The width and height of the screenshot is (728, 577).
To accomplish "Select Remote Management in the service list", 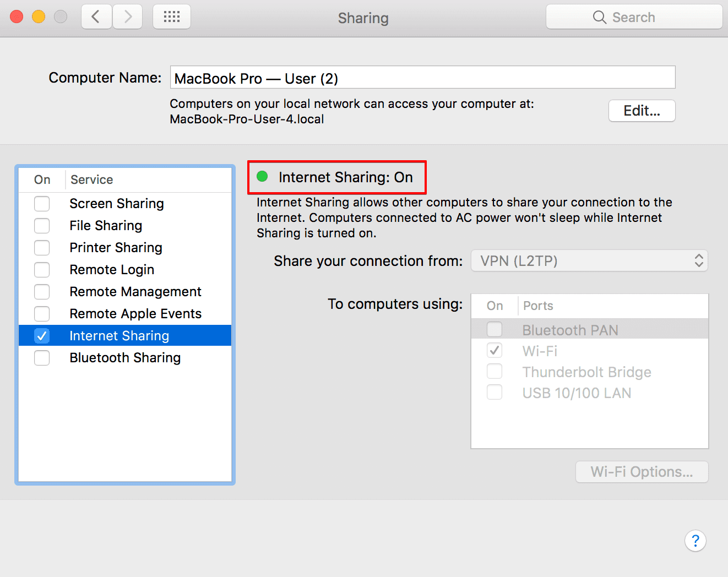I will coord(135,292).
